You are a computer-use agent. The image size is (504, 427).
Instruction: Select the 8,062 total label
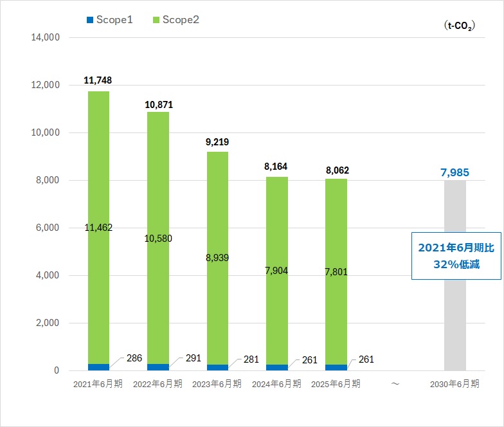(x=336, y=171)
